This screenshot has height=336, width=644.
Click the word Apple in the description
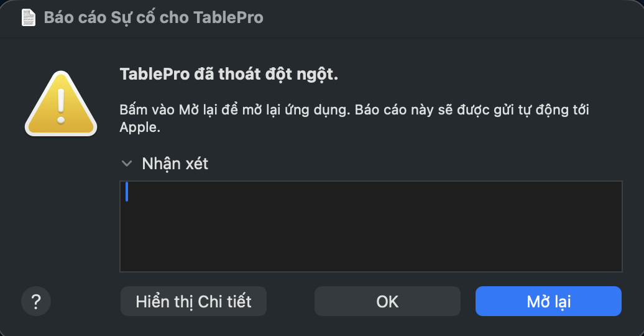coord(140,128)
